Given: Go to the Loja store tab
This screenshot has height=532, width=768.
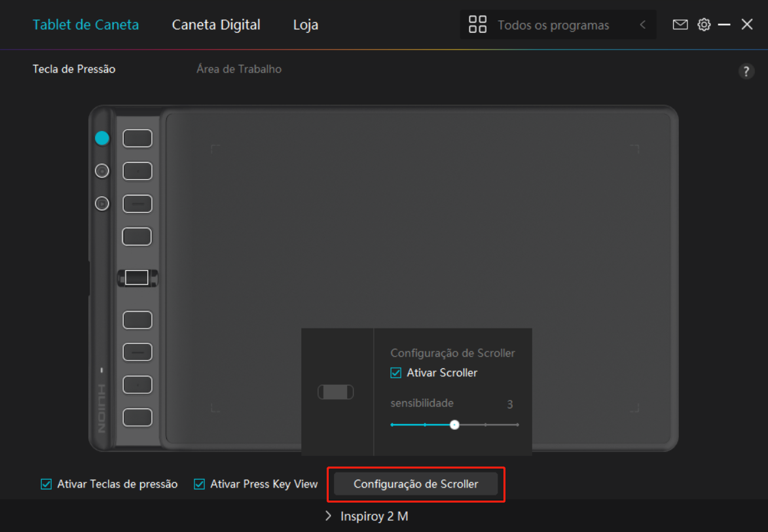Looking at the screenshot, I should point(306,25).
